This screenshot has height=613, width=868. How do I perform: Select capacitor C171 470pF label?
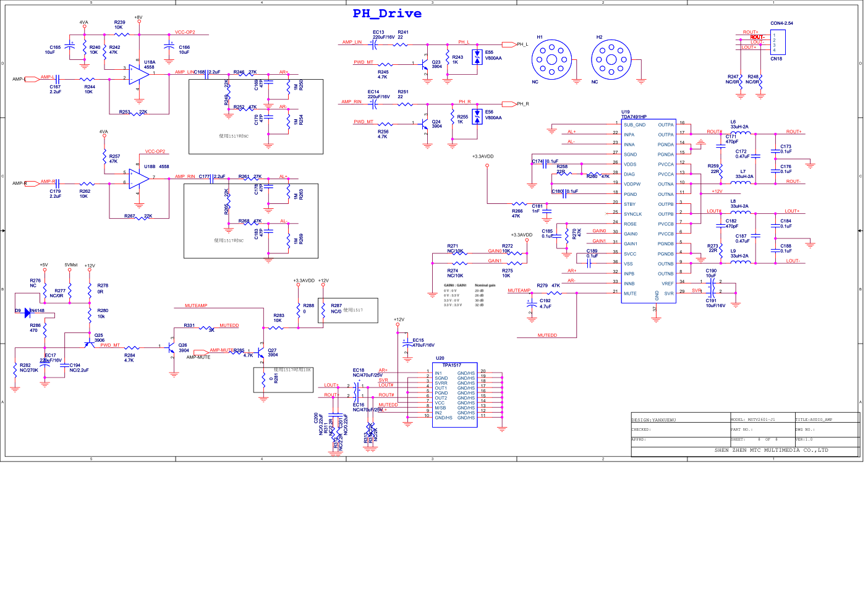(731, 139)
